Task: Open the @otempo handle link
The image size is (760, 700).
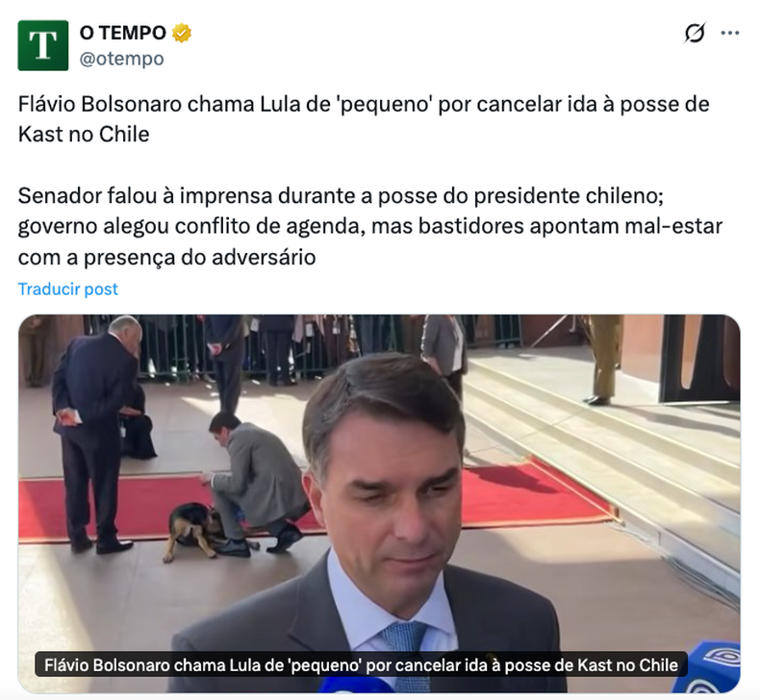Action: coord(121,59)
